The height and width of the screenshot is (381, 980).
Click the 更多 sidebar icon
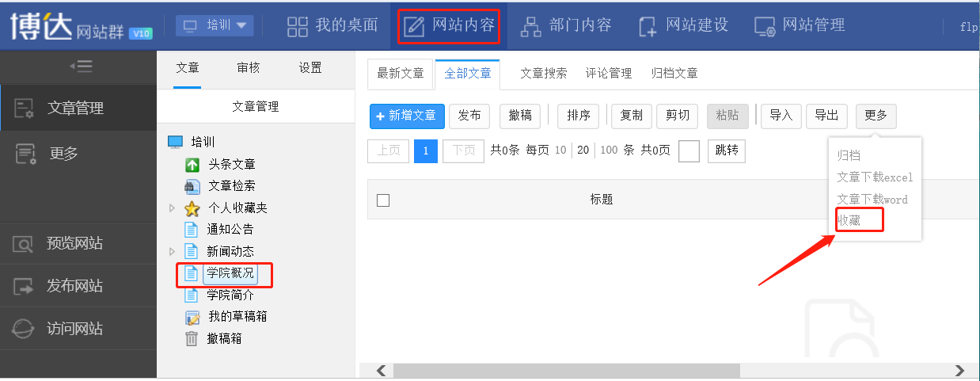click(25, 154)
